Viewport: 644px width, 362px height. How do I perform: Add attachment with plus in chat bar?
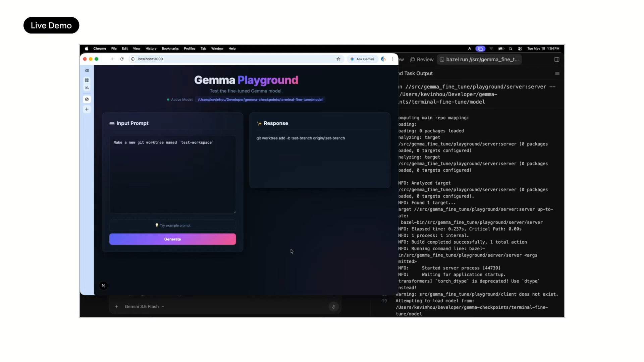point(116,307)
